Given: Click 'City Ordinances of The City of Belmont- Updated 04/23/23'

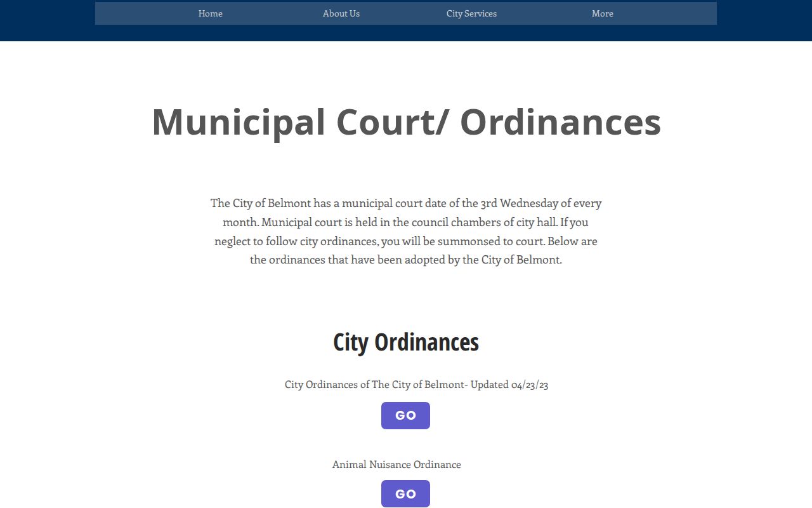Looking at the screenshot, I should coord(416,384).
